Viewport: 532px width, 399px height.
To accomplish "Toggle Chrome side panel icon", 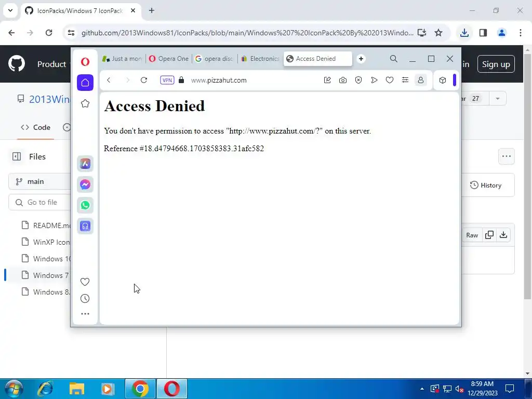I will 483,33.
